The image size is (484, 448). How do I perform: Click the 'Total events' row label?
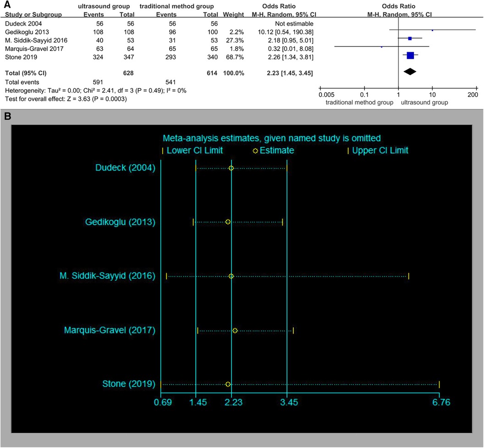[x=22, y=82]
